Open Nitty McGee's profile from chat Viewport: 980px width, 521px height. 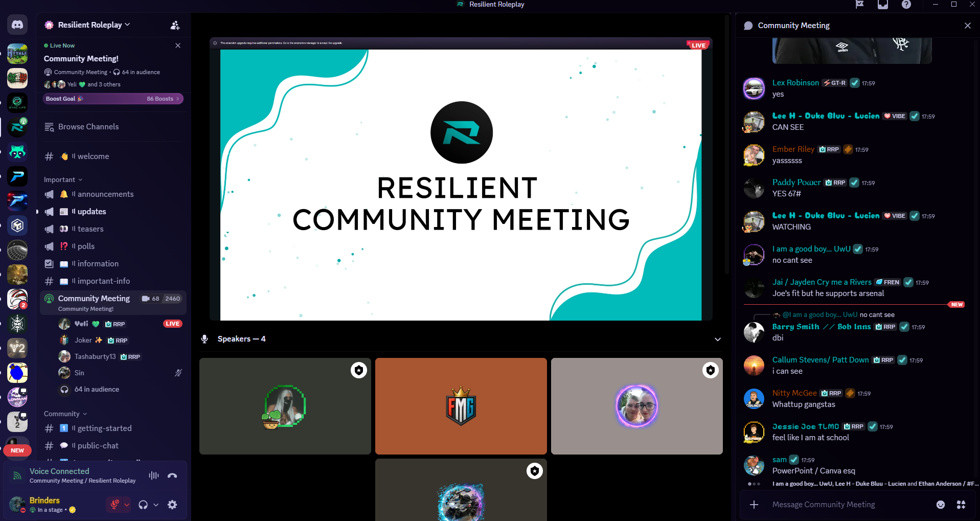[x=794, y=393]
